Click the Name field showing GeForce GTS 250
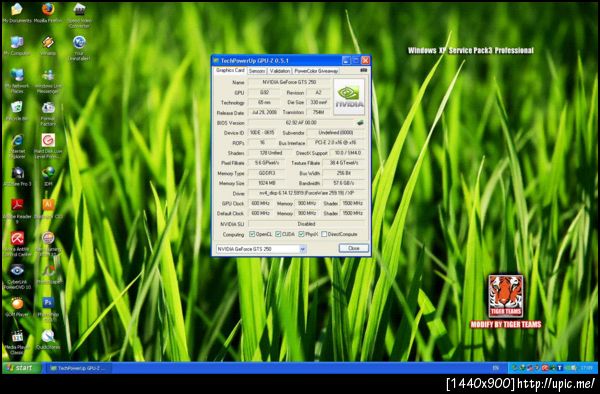600x394 pixels. coord(289,82)
